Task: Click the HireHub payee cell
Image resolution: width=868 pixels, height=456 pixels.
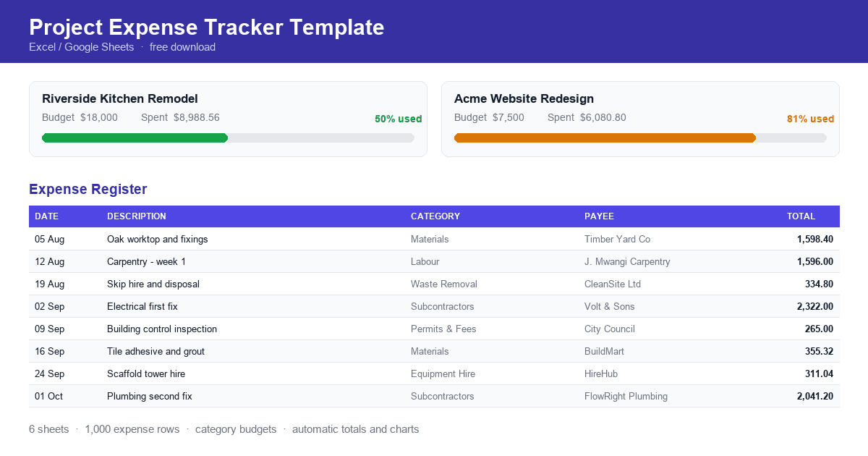Action: tap(601, 373)
